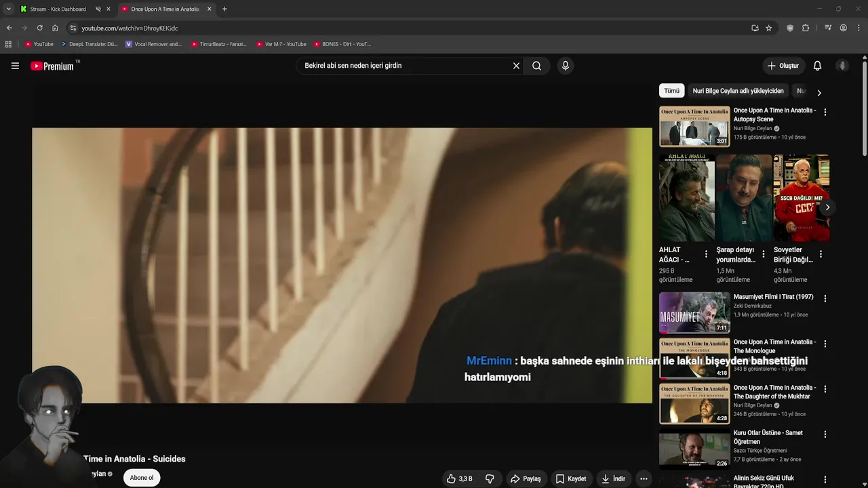Screen dimensions: 868x488
Task: Open the tab search dropdown
Action: (8, 9)
